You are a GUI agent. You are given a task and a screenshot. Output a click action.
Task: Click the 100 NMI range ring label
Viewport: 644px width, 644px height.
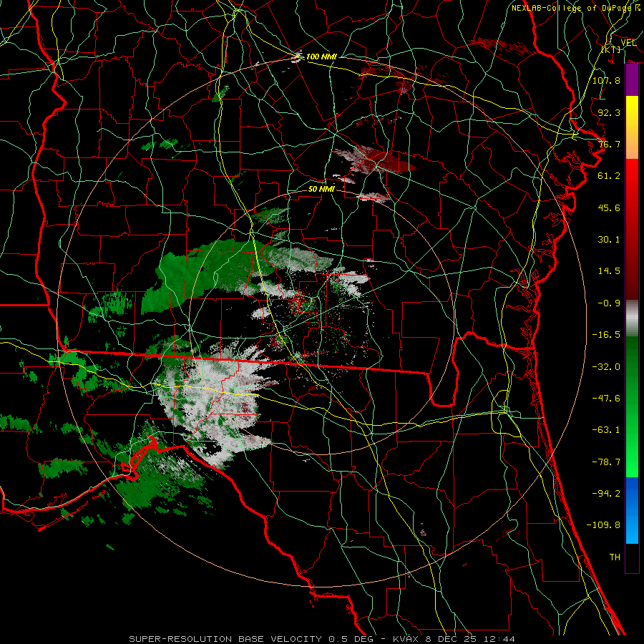pos(321,57)
